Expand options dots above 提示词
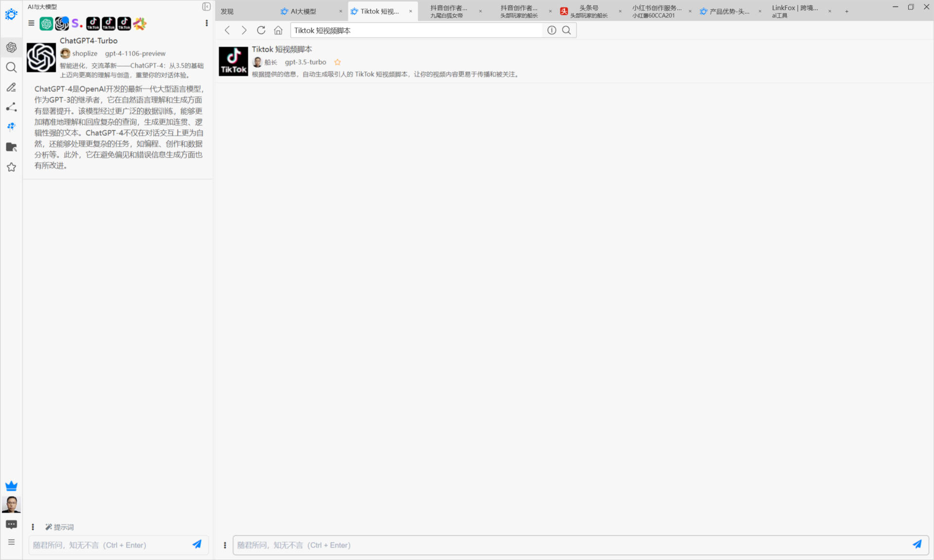 (x=33, y=527)
